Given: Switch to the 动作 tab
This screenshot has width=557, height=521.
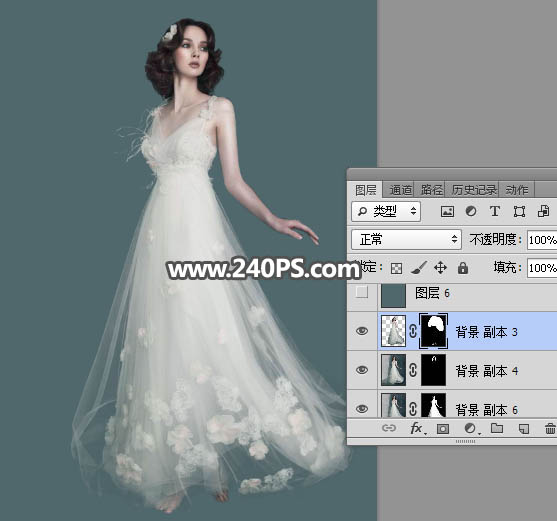Looking at the screenshot, I should pyautogui.click(x=517, y=190).
